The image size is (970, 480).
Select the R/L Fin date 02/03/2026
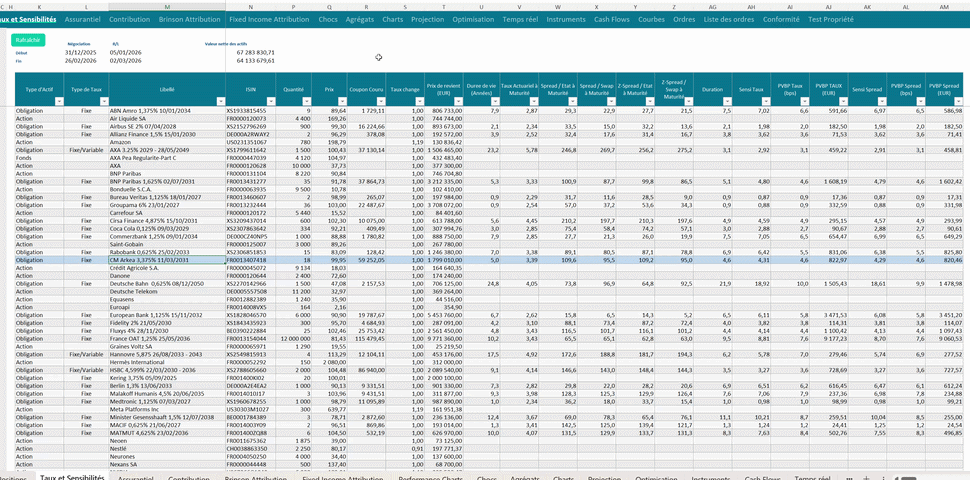pos(126,61)
